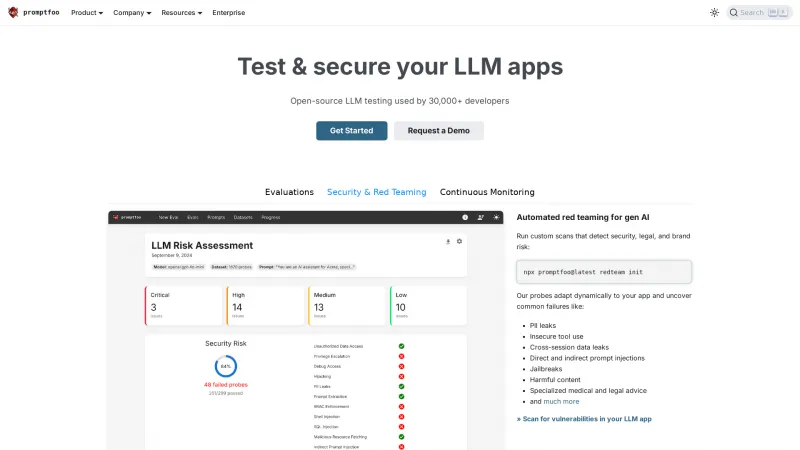The height and width of the screenshot is (450, 800).
Task: Open the Company dropdown menu
Action: [x=132, y=13]
